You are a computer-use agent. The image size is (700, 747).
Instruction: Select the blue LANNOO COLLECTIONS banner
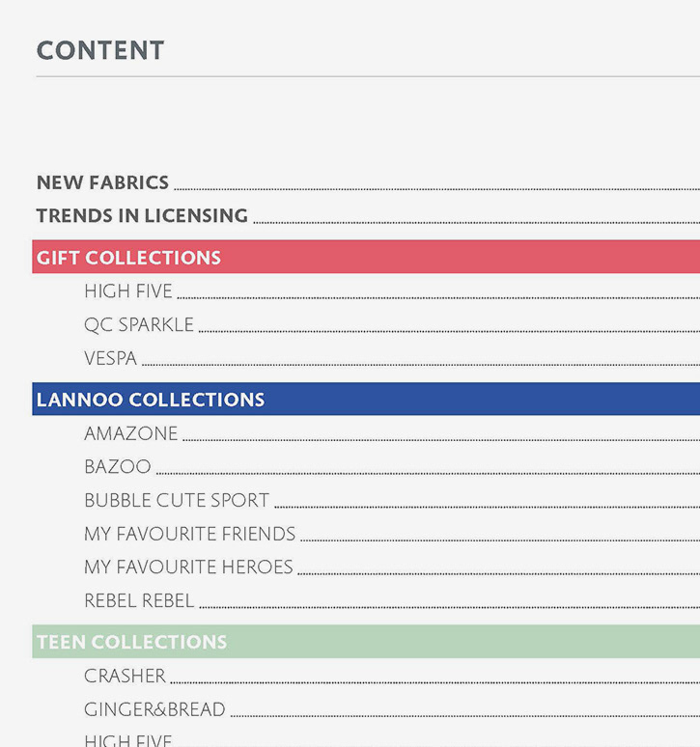pyautogui.click(x=366, y=399)
